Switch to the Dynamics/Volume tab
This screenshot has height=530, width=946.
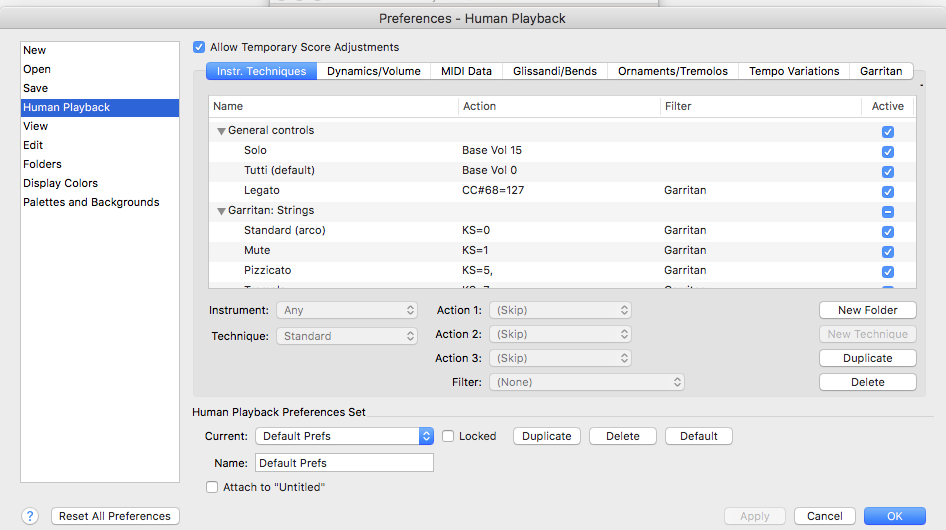click(374, 71)
